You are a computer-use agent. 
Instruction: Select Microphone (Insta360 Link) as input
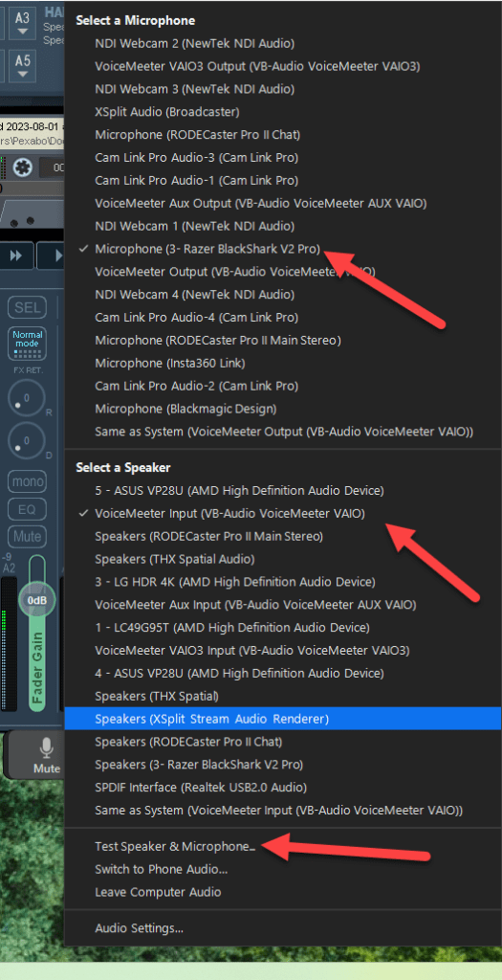point(170,363)
